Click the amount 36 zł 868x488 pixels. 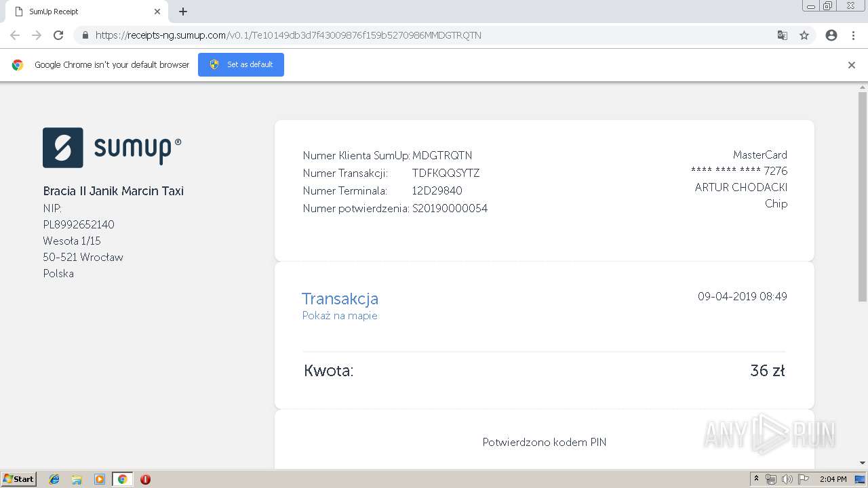click(768, 371)
